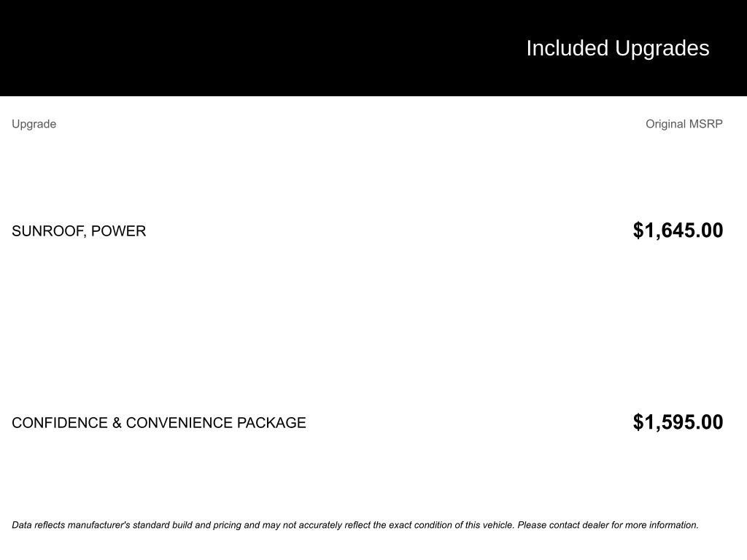Click the word Included in the title
The width and height of the screenshot is (747, 560).
pos(567,48)
